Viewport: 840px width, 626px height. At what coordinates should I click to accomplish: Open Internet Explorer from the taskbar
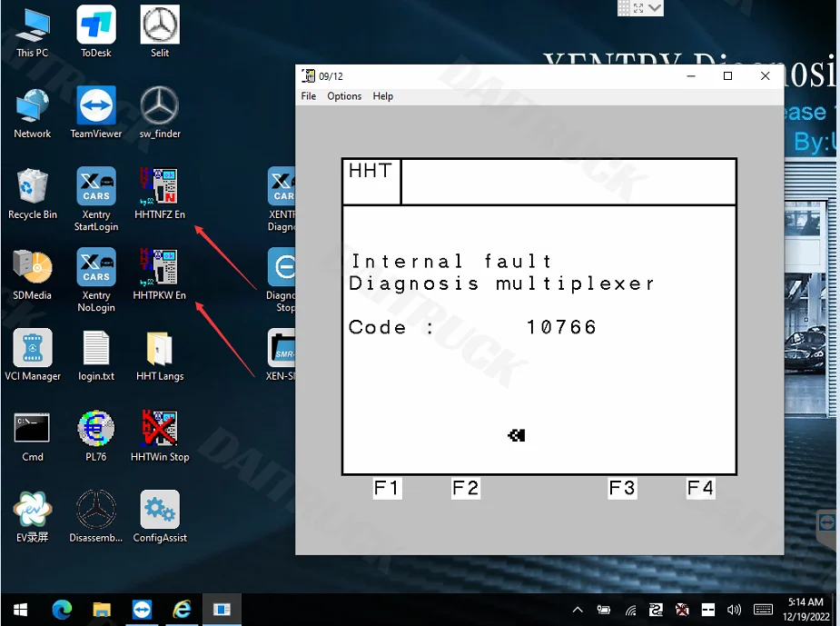(183, 610)
